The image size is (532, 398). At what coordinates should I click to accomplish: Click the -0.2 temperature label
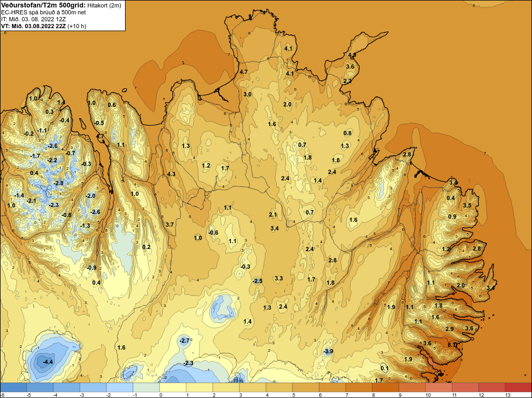[x=29, y=134]
